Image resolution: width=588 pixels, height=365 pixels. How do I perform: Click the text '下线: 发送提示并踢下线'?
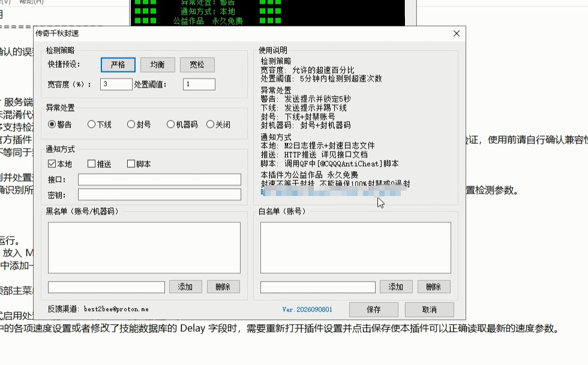click(x=304, y=108)
